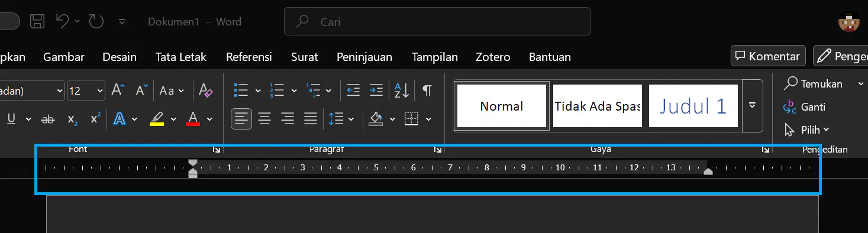The image size is (868, 233).
Task: Undo the last action
Action: pyautogui.click(x=63, y=21)
